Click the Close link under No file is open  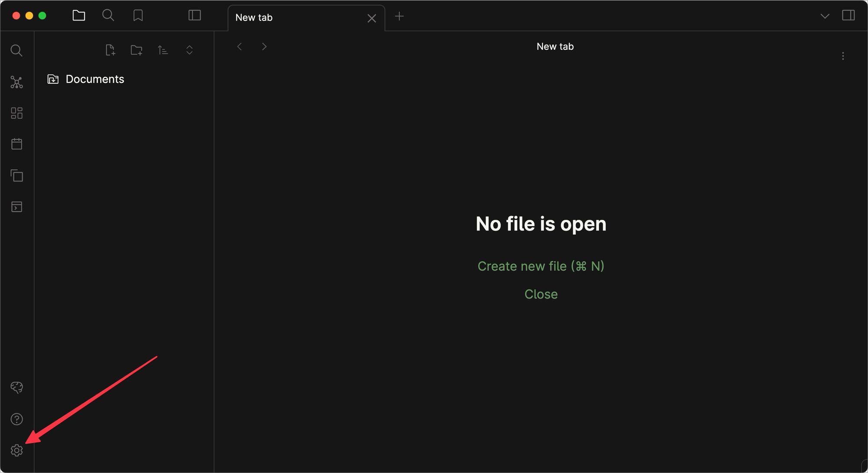(x=540, y=294)
